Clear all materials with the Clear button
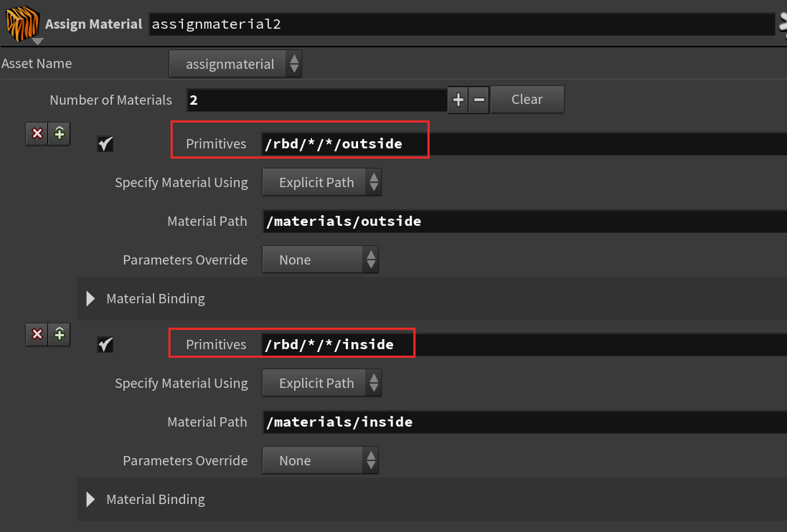Image resolution: width=787 pixels, height=532 pixels. point(527,99)
